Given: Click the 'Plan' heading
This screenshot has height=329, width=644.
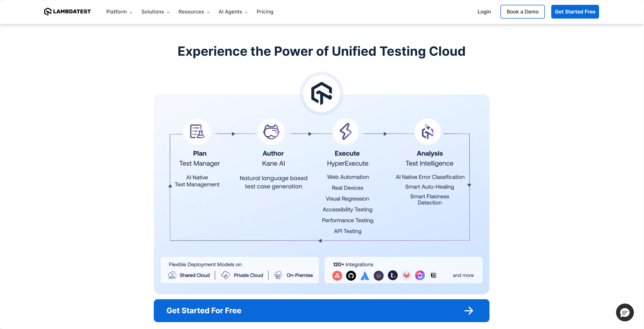Looking at the screenshot, I should click(x=200, y=153).
